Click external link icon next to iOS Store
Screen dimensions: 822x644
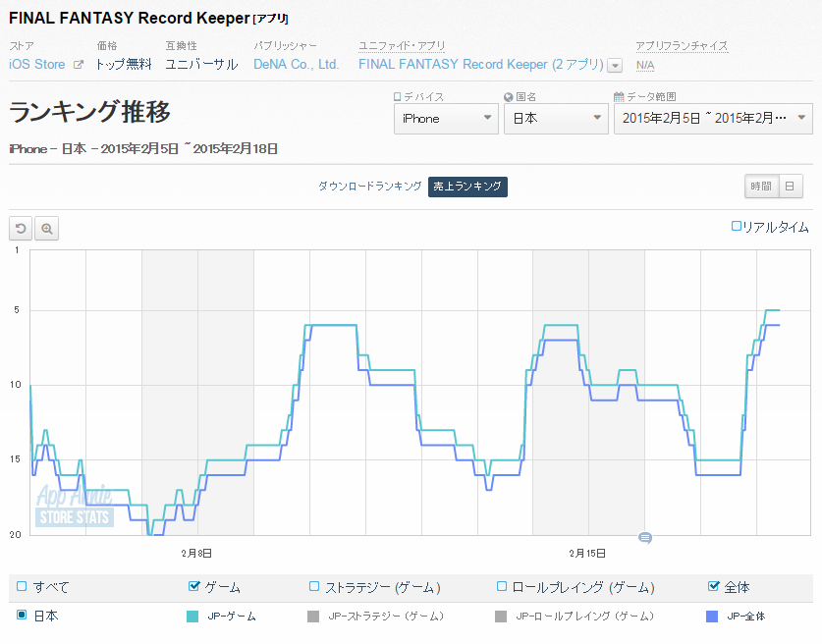tap(79, 65)
